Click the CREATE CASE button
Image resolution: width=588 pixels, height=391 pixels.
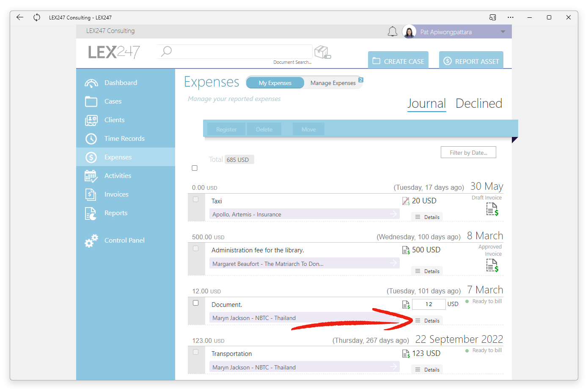coord(398,60)
